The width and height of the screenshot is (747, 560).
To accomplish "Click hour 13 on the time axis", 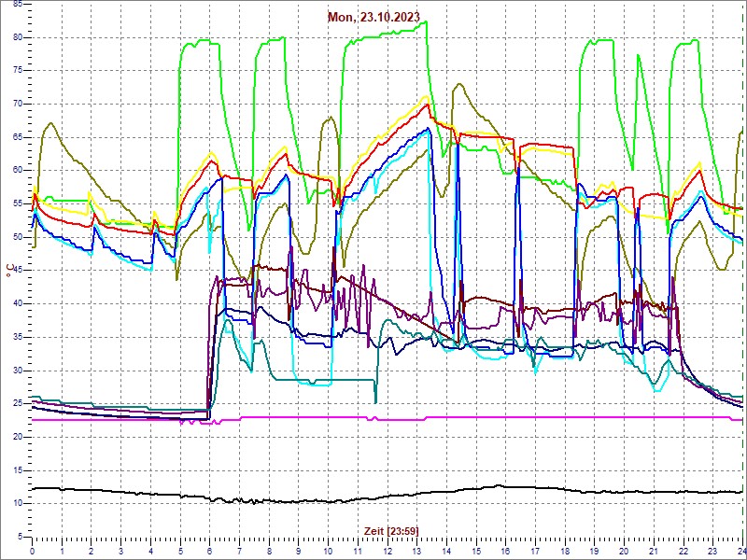I will tap(416, 551).
